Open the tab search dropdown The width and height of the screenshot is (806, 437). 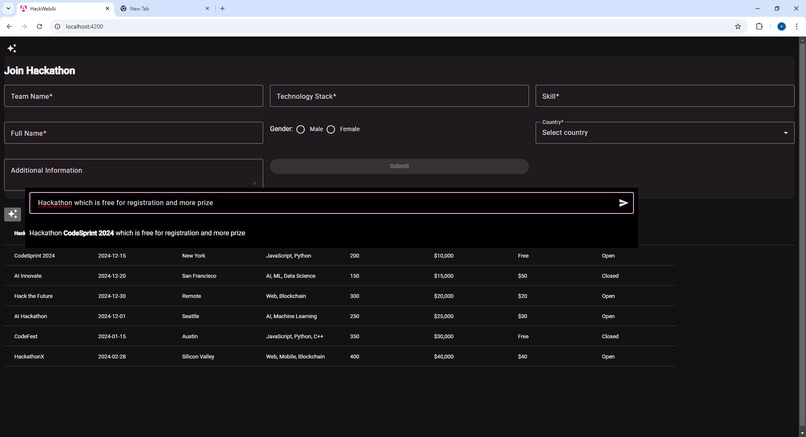click(x=8, y=8)
